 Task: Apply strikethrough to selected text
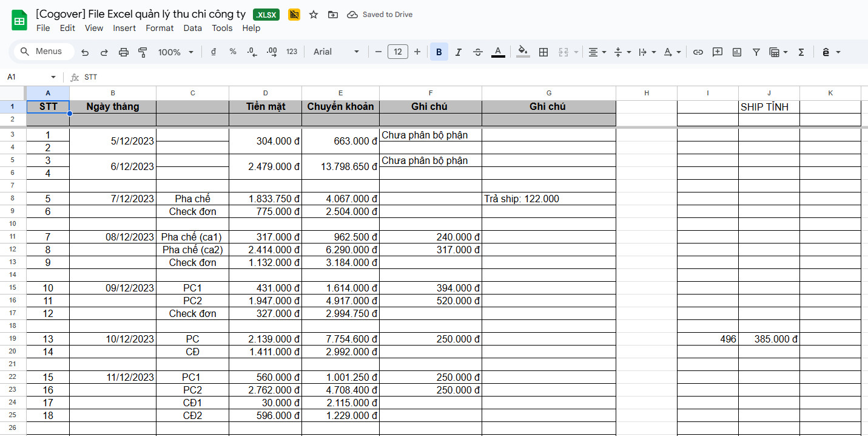[477, 52]
